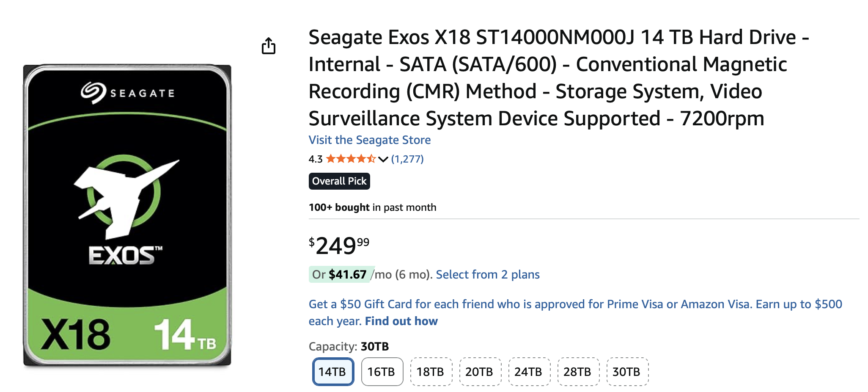Select the 14TB capacity option

tap(332, 372)
